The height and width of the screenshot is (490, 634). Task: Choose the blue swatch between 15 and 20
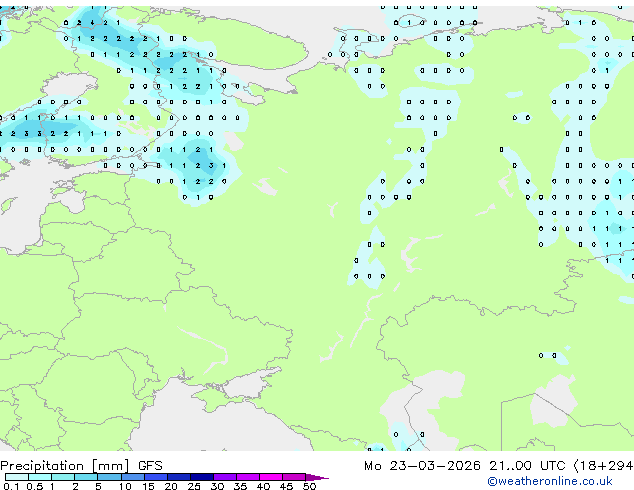coord(156,477)
